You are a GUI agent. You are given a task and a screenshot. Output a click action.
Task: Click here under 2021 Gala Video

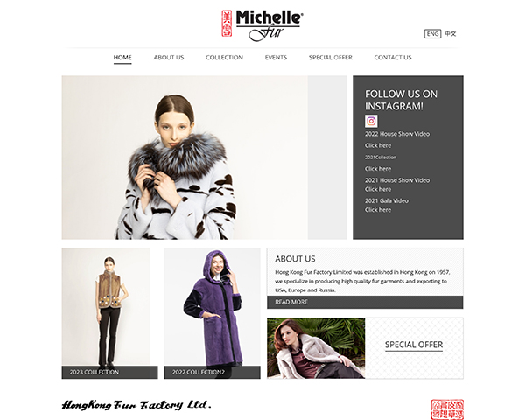378,210
